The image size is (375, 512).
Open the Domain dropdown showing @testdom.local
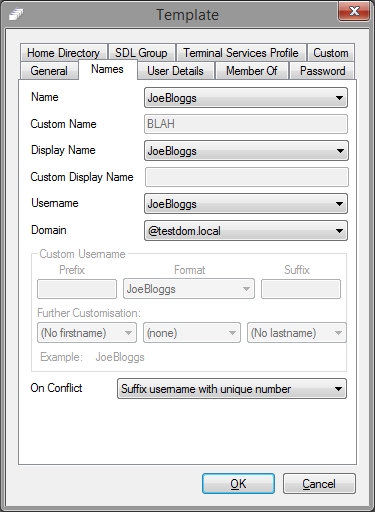[246, 231]
